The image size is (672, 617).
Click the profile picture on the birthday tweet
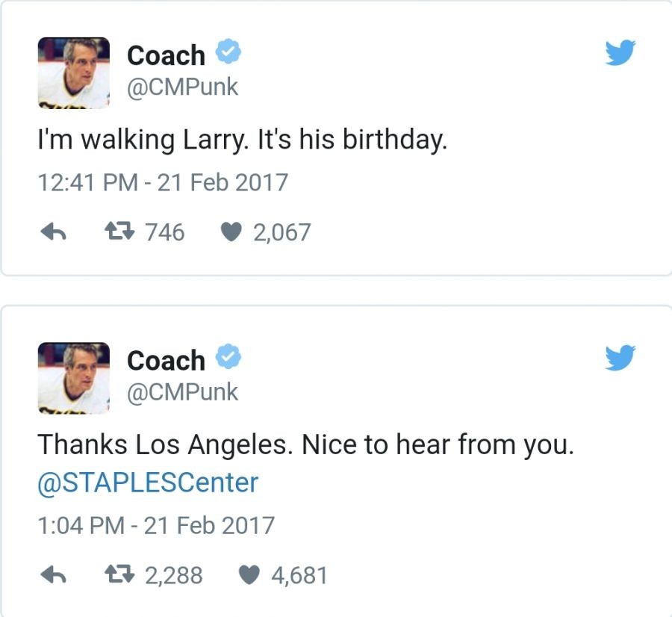(x=74, y=72)
